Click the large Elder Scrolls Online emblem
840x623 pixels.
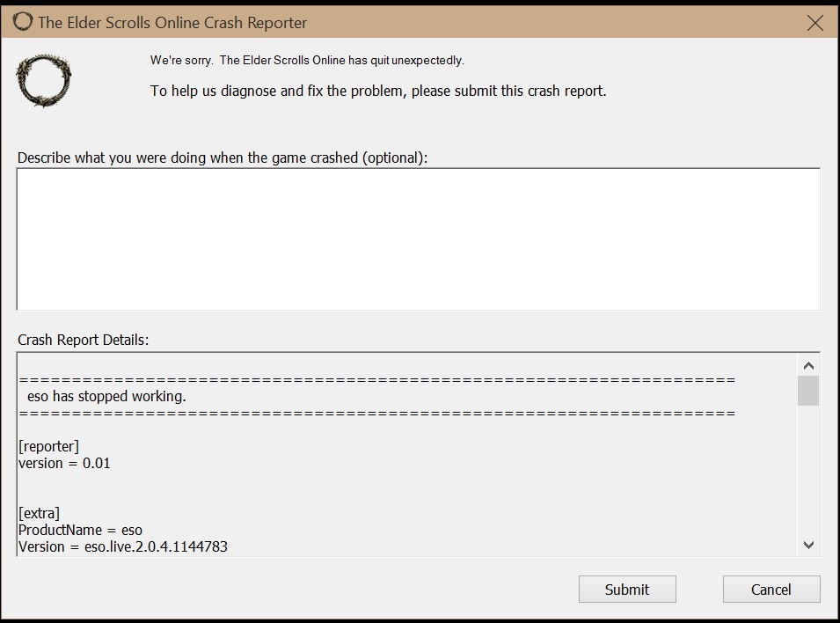click(44, 80)
